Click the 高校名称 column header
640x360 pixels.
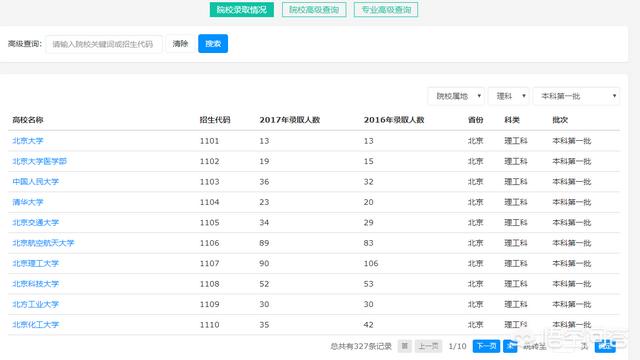click(x=28, y=120)
